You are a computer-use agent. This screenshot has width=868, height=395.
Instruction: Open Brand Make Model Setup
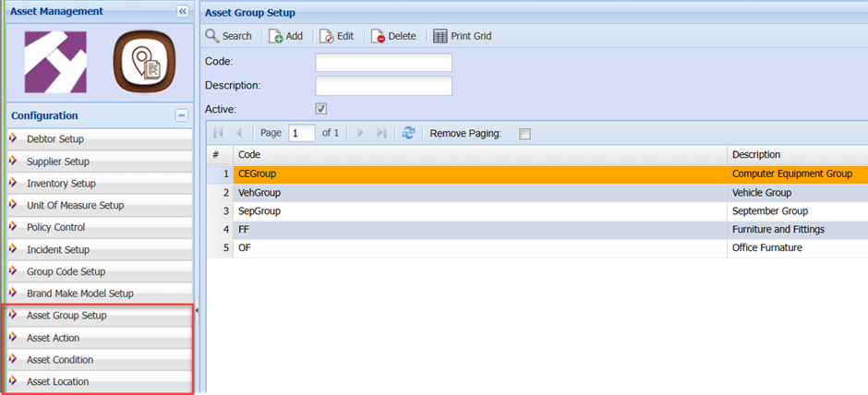click(100, 293)
